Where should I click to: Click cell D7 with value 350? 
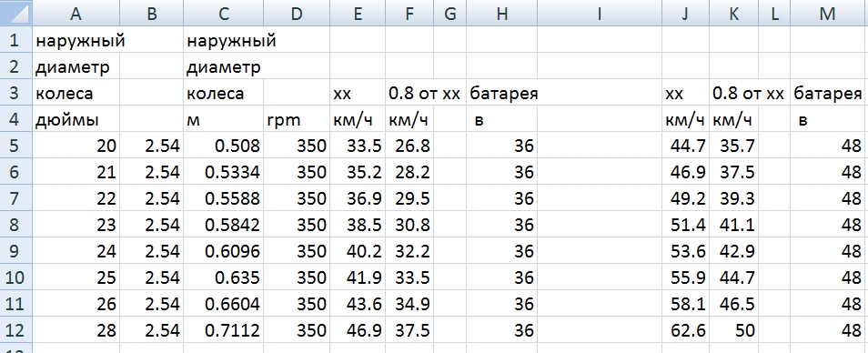pyautogui.click(x=297, y=198)
